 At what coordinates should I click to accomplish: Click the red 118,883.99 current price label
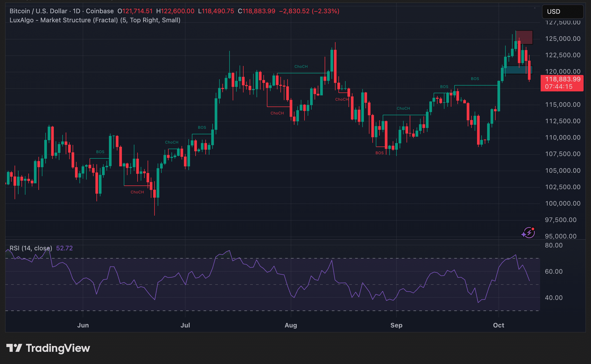pos(562,79)
